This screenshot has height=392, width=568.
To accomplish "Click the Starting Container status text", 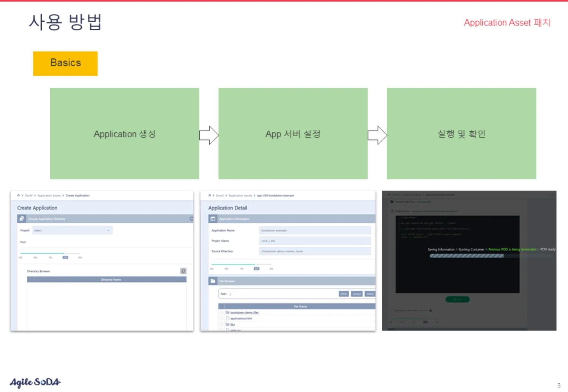I will point(471,249).
